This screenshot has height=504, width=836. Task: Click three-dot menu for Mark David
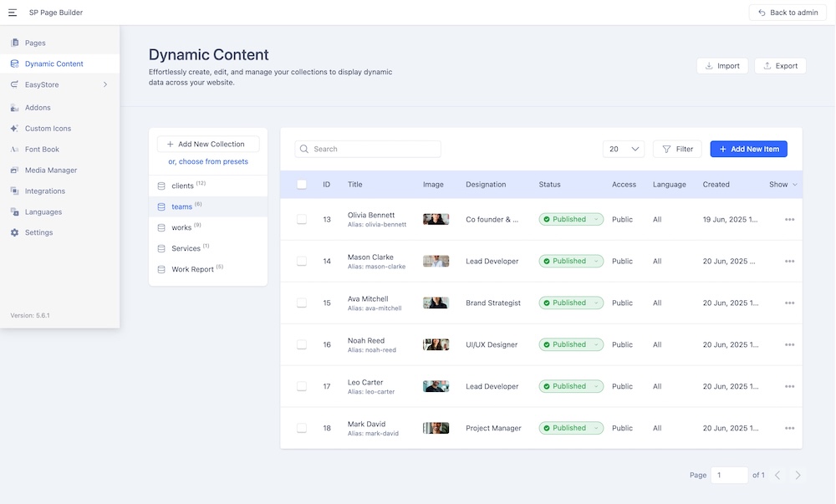pyautogui.click(x=789, y=428)
